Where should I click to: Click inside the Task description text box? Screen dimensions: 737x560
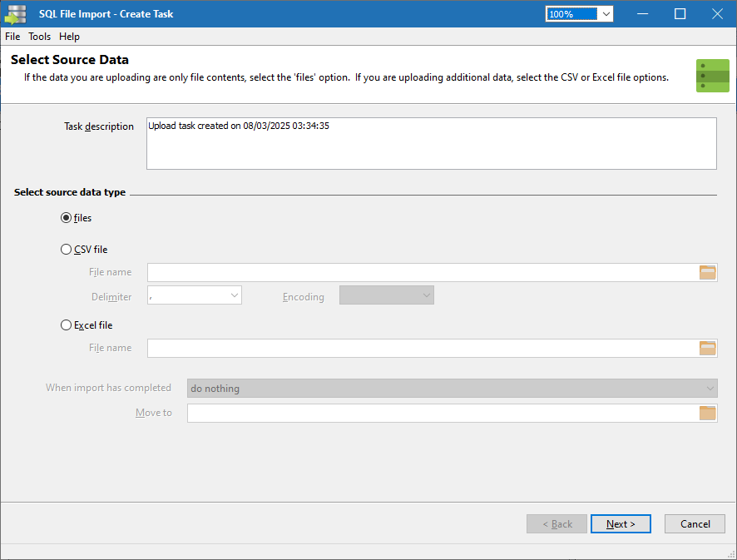coord(431,144)
